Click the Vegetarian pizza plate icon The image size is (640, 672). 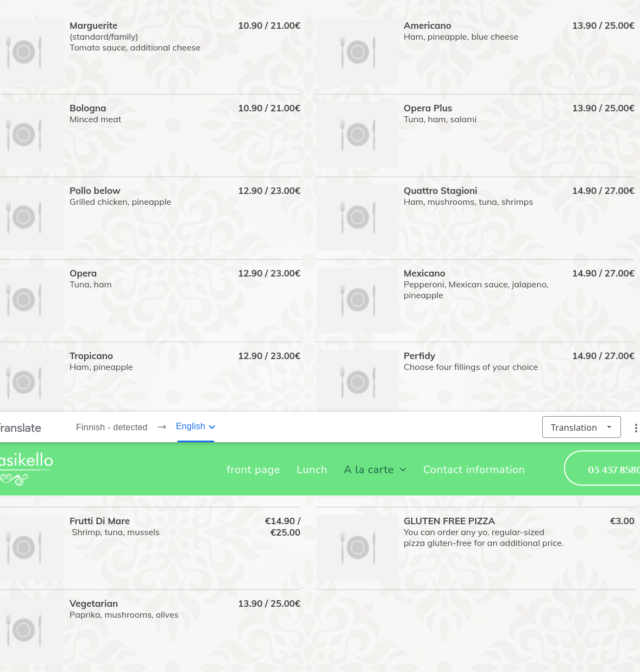coord(24,630)
